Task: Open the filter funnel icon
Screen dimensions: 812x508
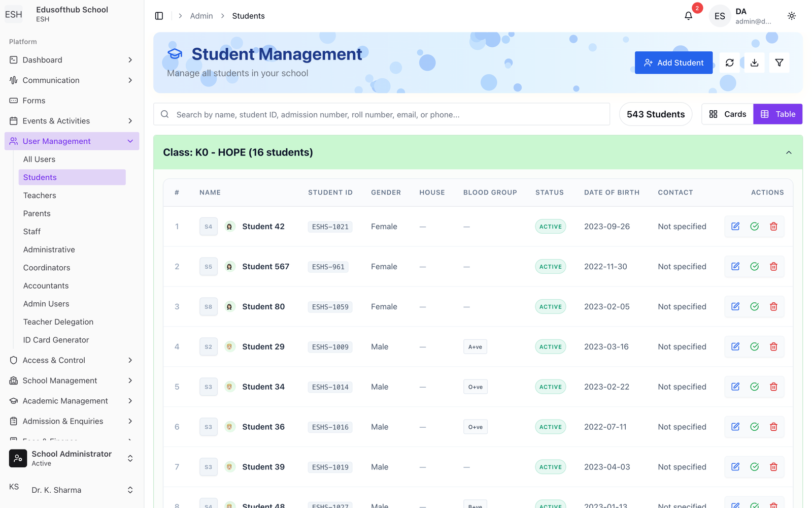Action: tap(779, 62)
